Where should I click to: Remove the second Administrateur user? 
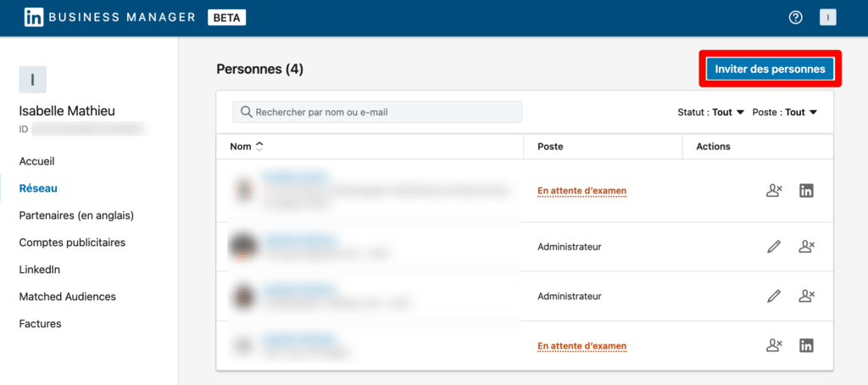[806, 296]
